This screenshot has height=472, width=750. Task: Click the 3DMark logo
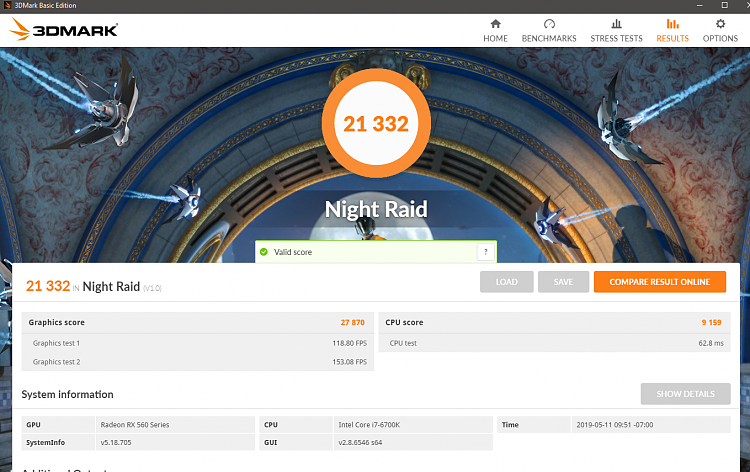pyautogui.click(x=64, y=29)
